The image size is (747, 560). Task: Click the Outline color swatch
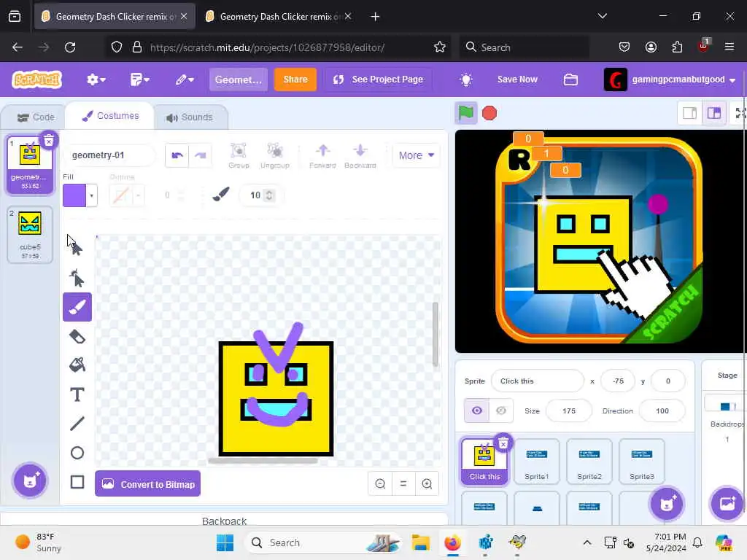pos(120,195)
